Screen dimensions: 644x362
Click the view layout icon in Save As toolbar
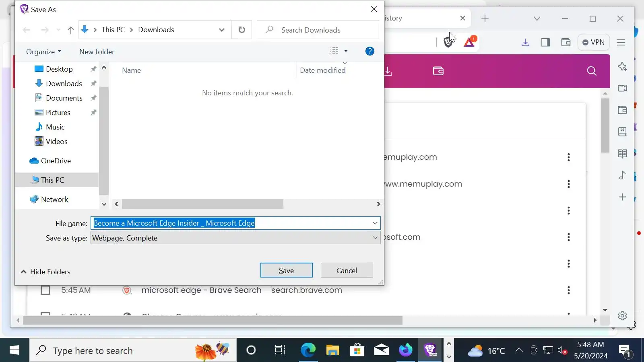point(334,51)
